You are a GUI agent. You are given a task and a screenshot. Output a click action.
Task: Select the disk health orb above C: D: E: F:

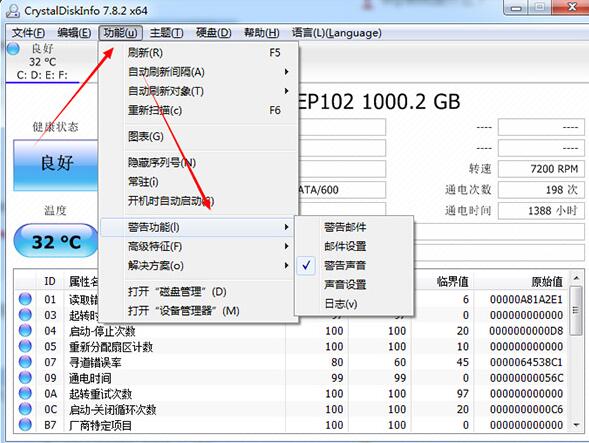pos(13,49)
